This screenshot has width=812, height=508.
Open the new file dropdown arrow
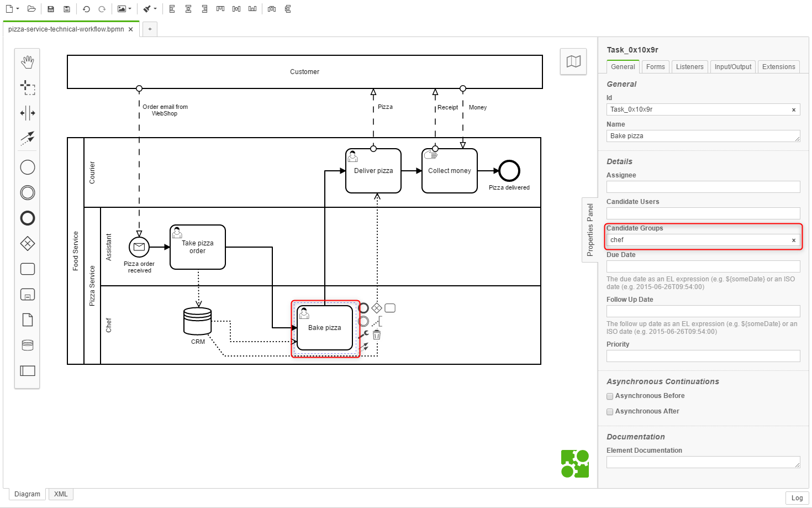[18, 9]
